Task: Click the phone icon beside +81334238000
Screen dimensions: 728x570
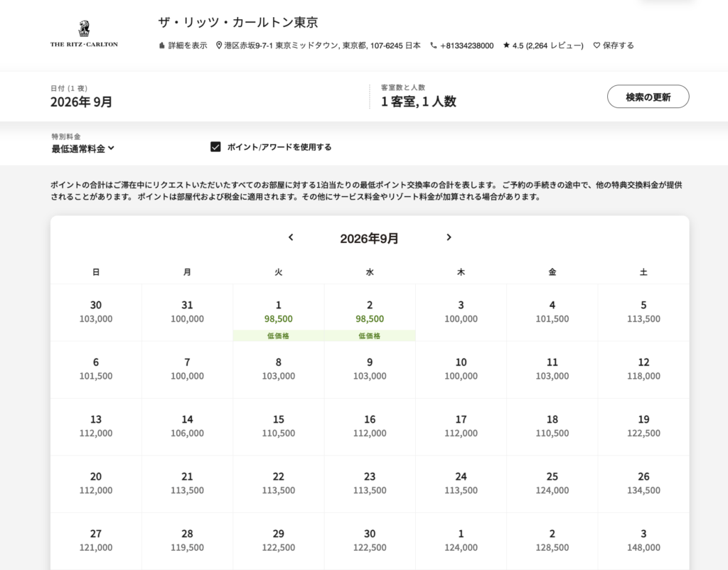Action: pyautogui.click(x=434, y=45)
